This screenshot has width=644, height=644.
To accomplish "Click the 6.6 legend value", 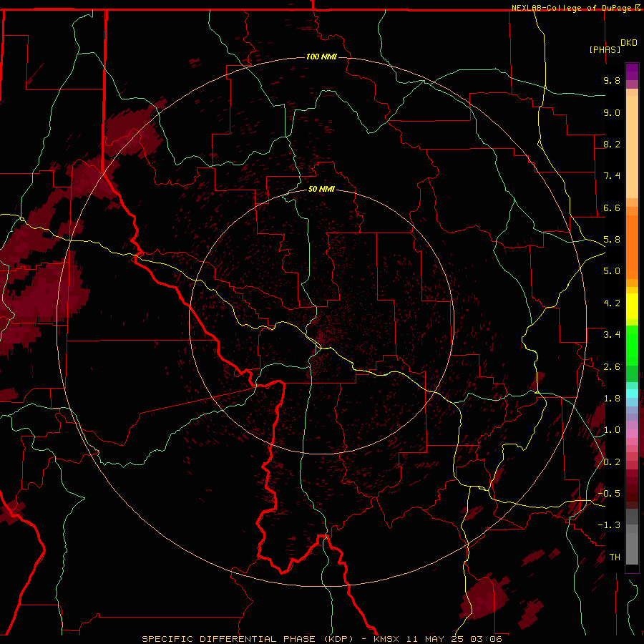I will pyautogui.click(x=612, y=208).
